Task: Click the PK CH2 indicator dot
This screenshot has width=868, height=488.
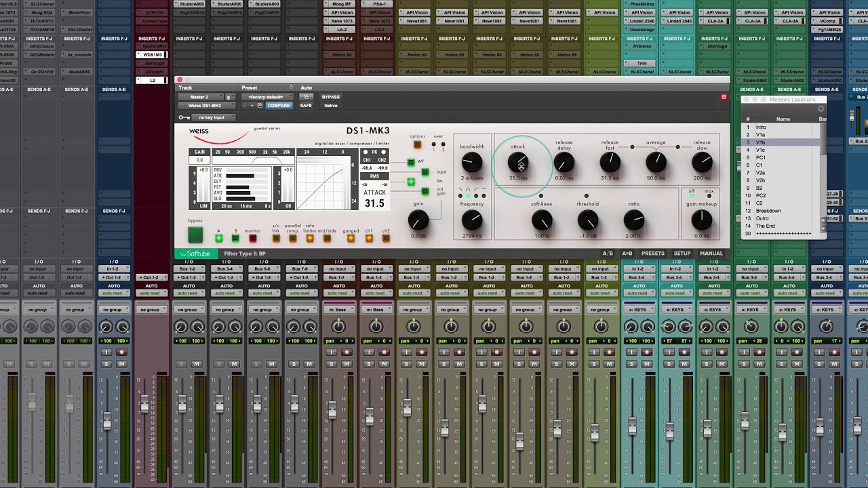Action: (383, 152)
